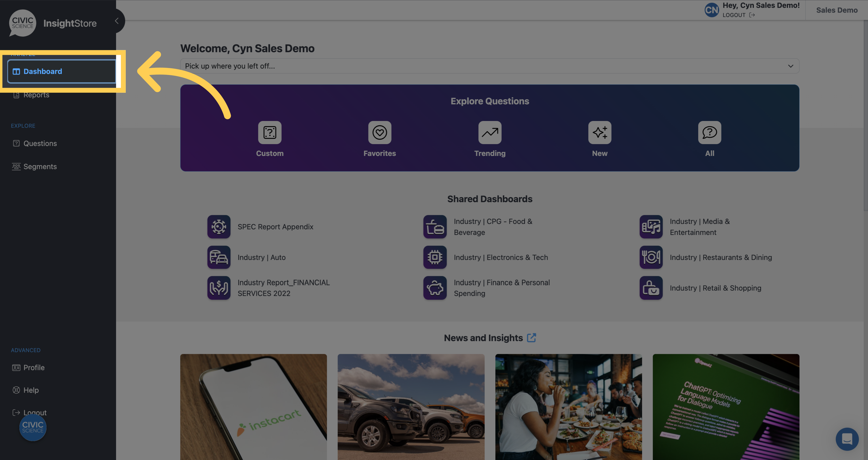The width and height of the screenshot is (868, 460).
Task: Click the 'Industry | Auto' text link
Action: click(261, 258)
